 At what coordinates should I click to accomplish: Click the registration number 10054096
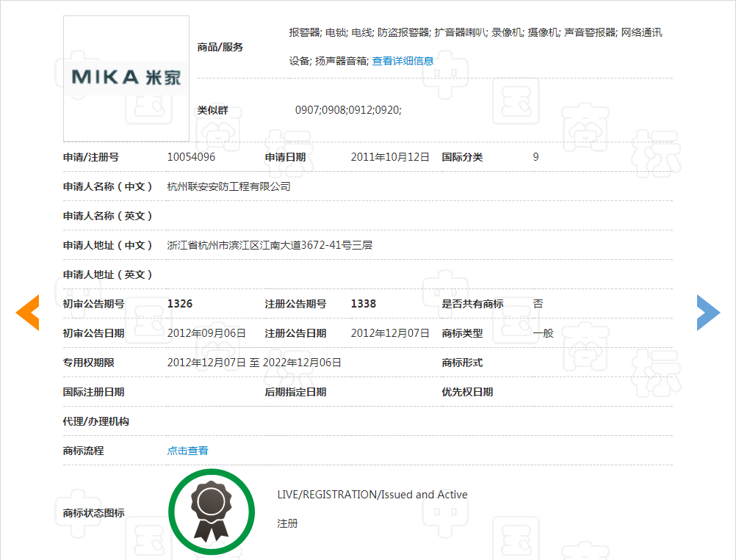coord(191,157)
